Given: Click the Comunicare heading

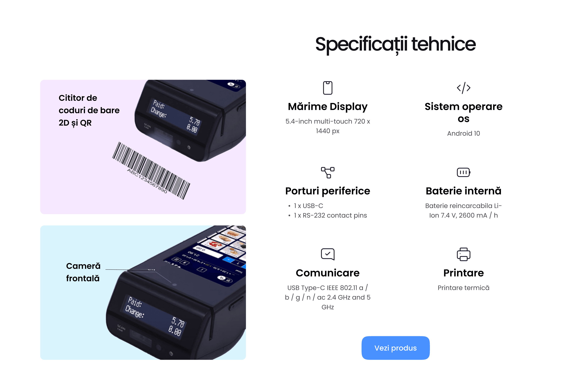Looking at the screenshot, I should coord(328,273).
